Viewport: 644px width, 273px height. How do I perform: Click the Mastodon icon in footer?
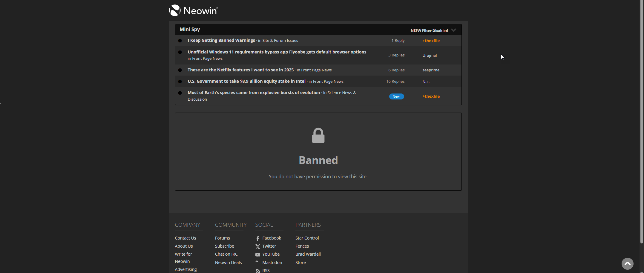[x=257, y=262]
